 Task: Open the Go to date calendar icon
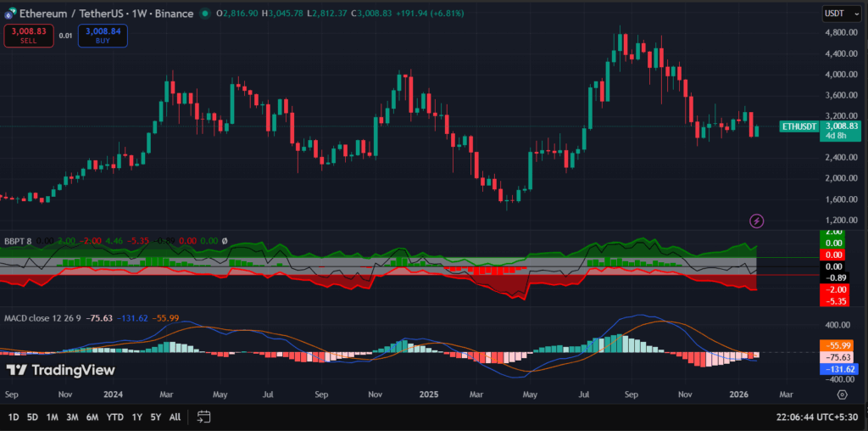(x=203, y=417)
